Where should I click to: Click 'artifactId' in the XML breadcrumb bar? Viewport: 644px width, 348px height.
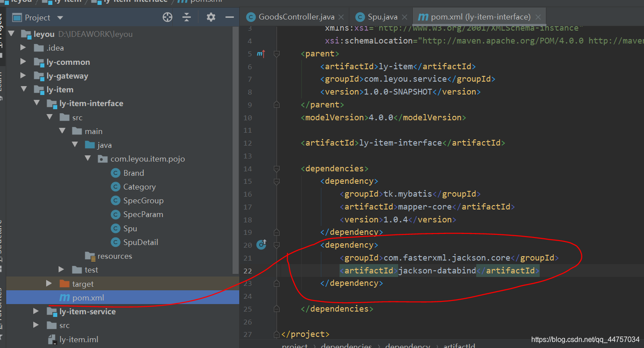(458, 346)
